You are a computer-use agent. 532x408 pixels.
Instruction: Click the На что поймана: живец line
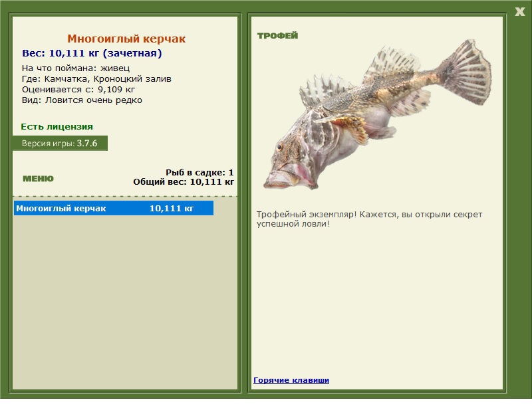click(x=76, y=68)
